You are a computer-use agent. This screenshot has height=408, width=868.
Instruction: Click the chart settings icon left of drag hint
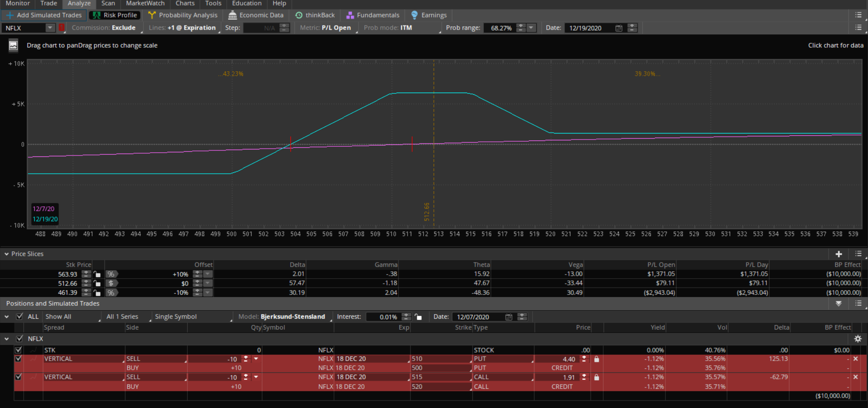click(13, 46)
